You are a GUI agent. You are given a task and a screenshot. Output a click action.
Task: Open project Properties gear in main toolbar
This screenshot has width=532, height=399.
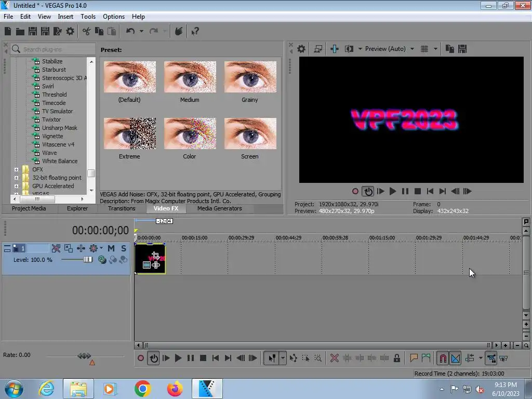[70, 32]
